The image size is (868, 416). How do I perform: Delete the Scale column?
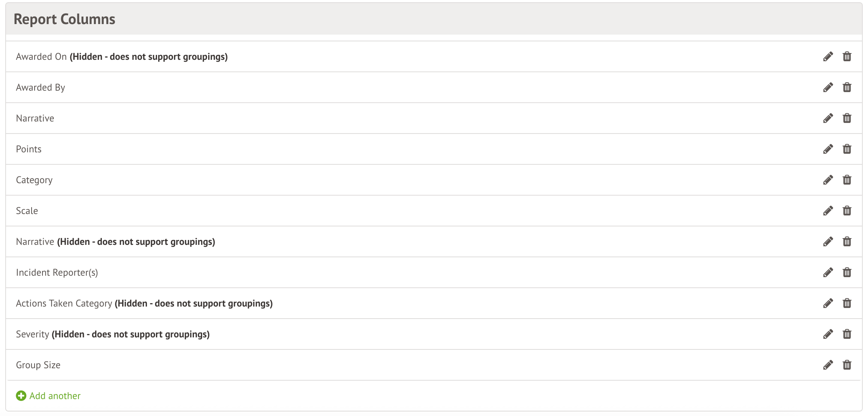click(847, 211)
